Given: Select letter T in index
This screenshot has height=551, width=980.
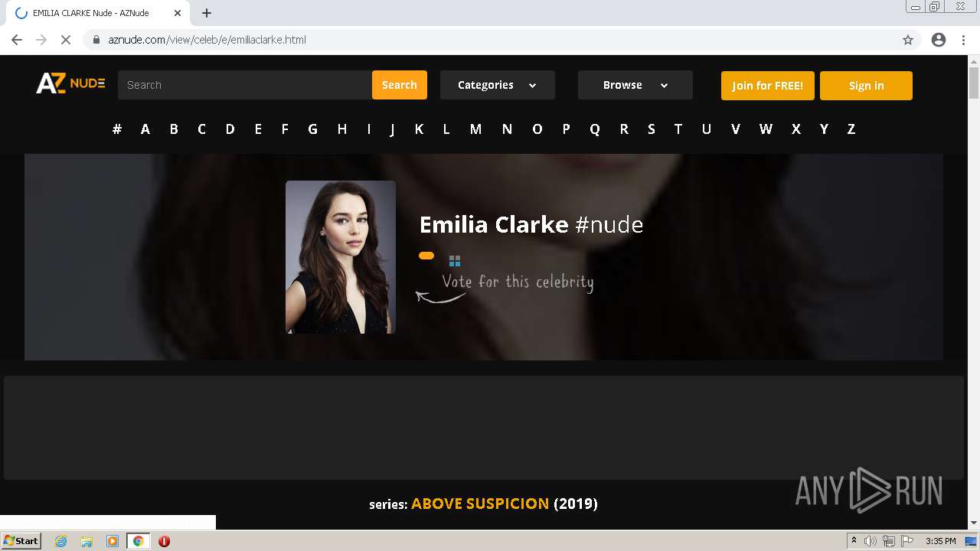Looking at the screenshot, I should (x=678, y=129).
